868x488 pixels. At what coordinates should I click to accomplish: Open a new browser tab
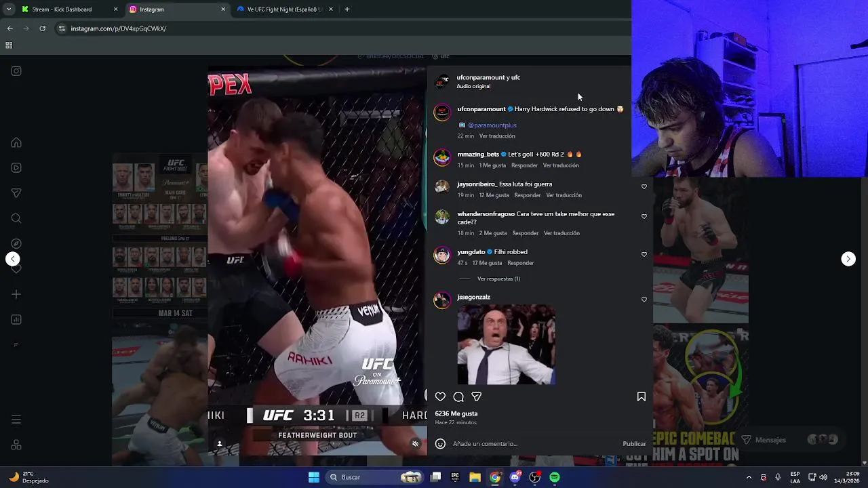(347, 9)
